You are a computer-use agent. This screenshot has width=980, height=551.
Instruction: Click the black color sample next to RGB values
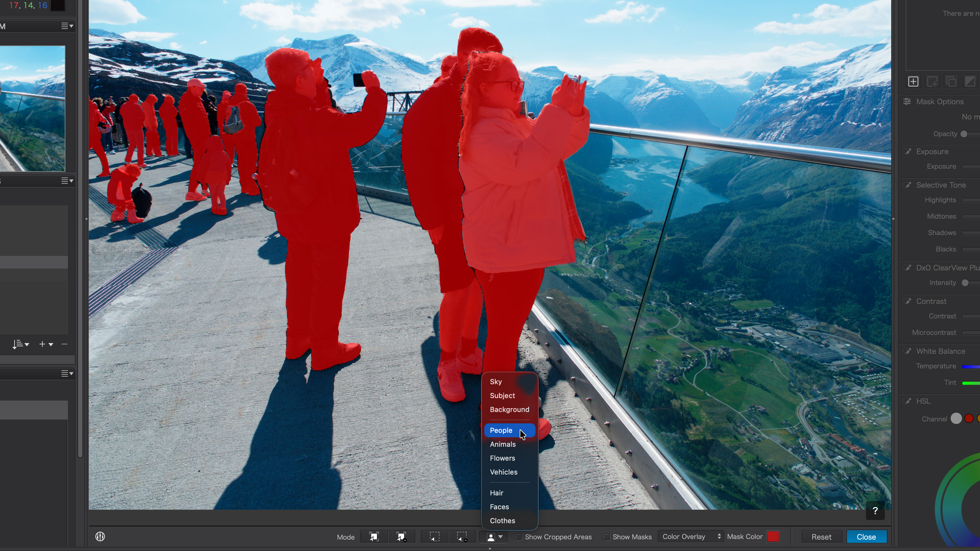click(x=58, y=5)
